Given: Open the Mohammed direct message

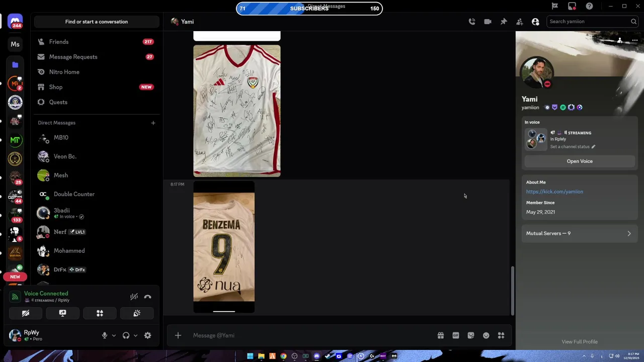Looking at the screenshot, I should click(x=96, y=250).
